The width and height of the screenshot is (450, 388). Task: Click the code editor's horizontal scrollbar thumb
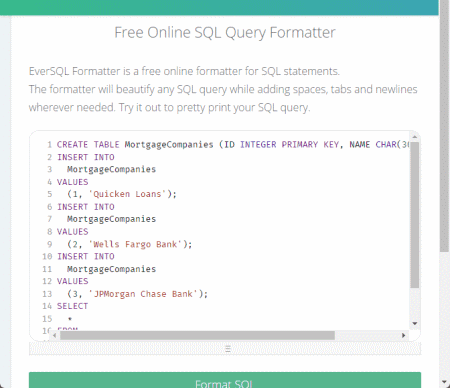pyautogui.click(x=197, y=335)
